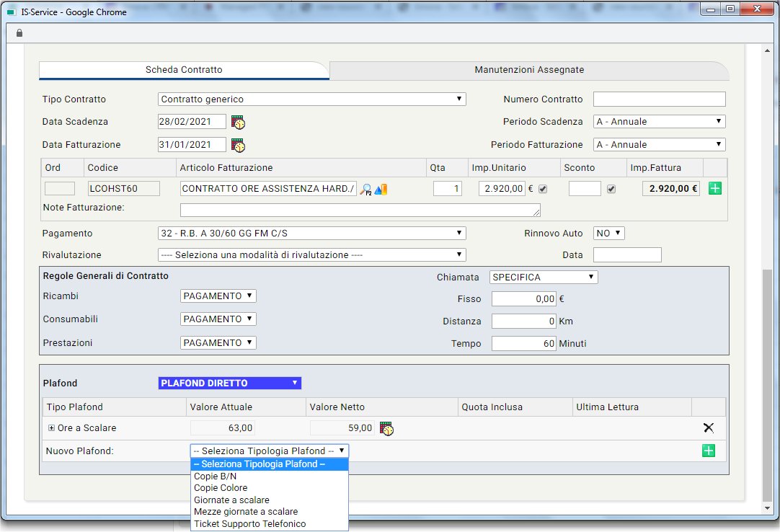Click the Distanza Km field
Image resolution: width=780 pixels, height=532 pixels.
pyautogui.click(x=524, y=321)
